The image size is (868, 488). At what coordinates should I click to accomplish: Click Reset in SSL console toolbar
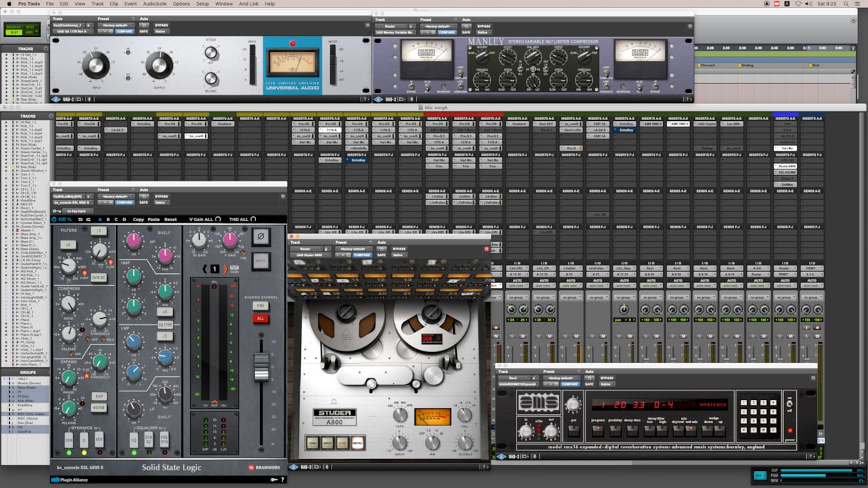pyautogui.click(x=170, y=219)
